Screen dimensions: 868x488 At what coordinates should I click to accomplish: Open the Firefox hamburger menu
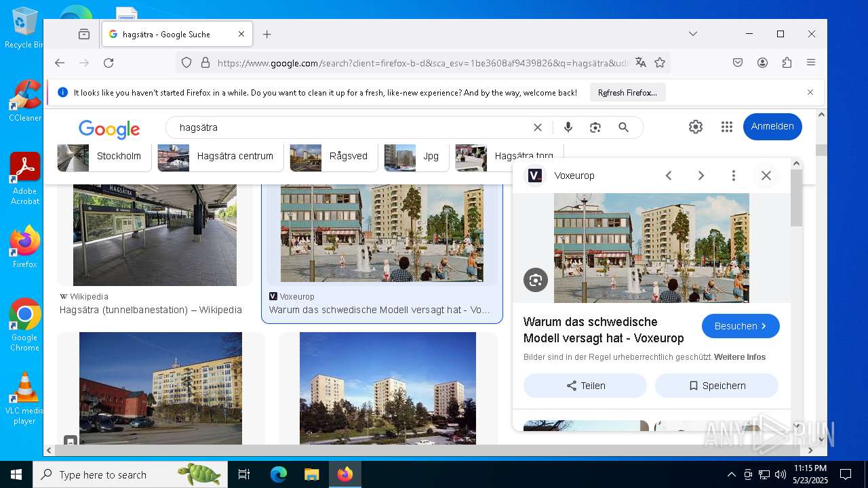point(811,63)
